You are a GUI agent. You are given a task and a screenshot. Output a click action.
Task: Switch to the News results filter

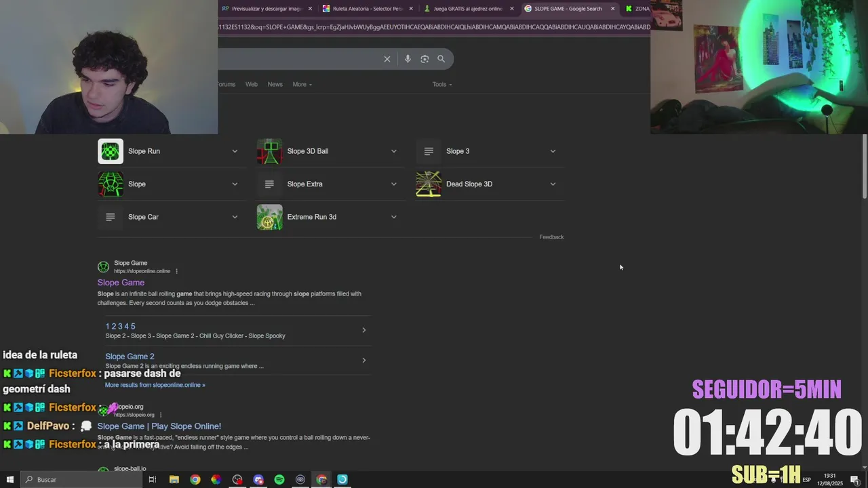click(x=275, y=84)
